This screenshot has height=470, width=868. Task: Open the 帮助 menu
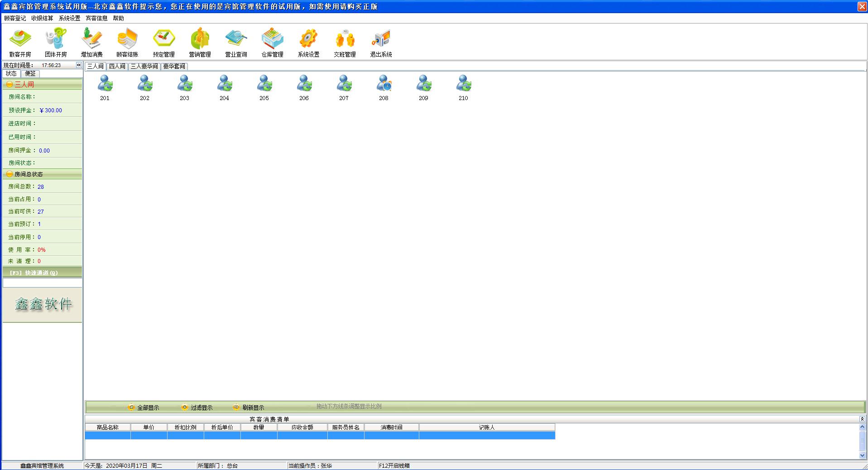coord(118,18)
